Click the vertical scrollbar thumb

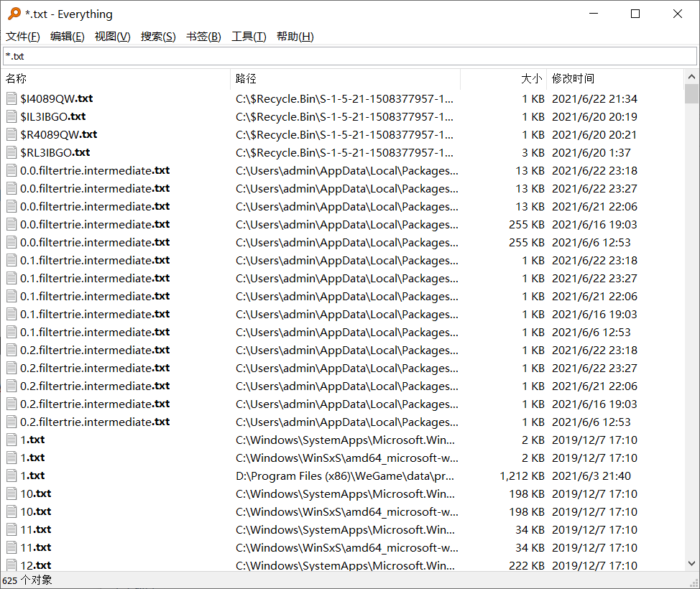(691, 93)
